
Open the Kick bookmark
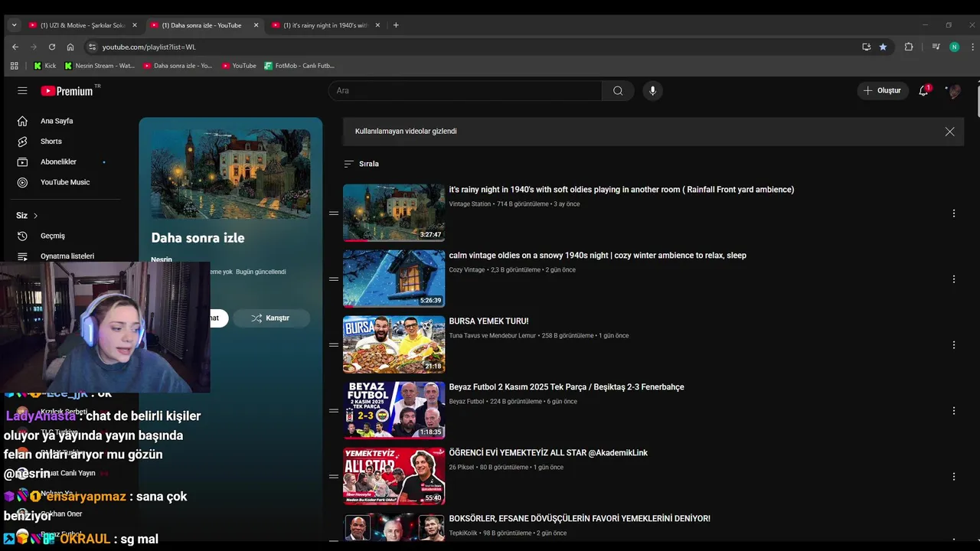click(44, 66)
